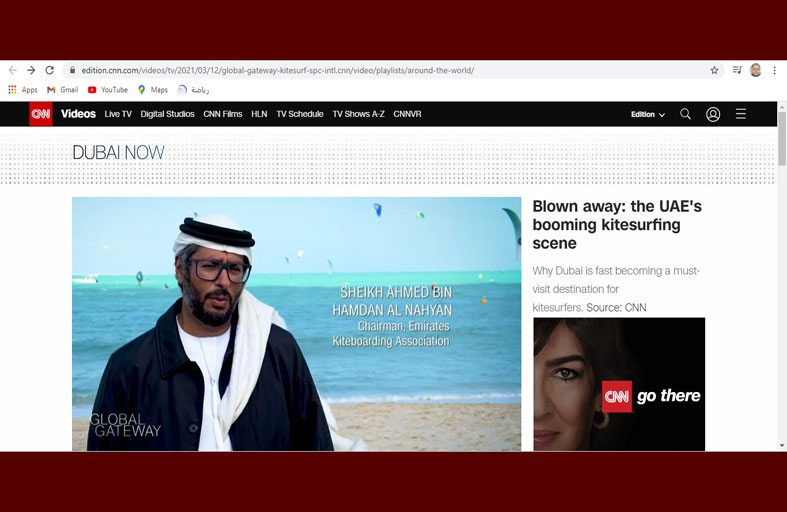Click the headline 'Blown away' article title
Image resolution: width=787 pixels, height=512 pixels.
click(x=617, y=224)
